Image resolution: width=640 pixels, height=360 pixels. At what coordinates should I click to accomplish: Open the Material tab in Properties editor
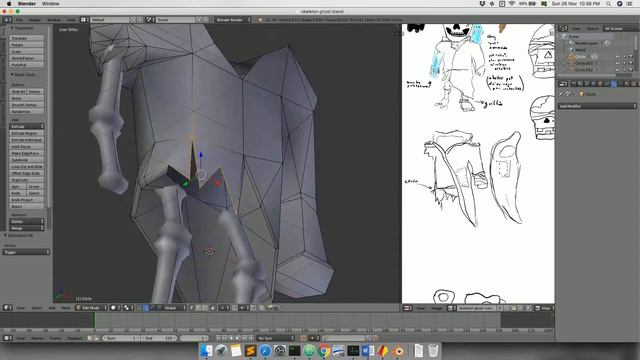pyautogui.click(x=627, y=84)
